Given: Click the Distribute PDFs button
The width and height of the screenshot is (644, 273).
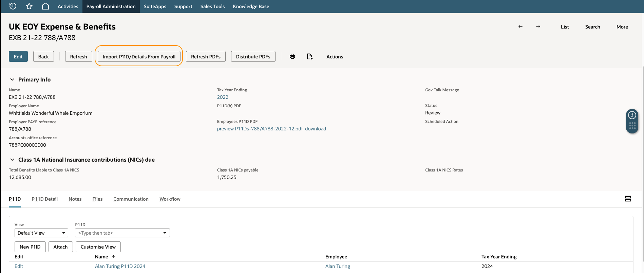Looking at the screenshot, I should (253, 56).
